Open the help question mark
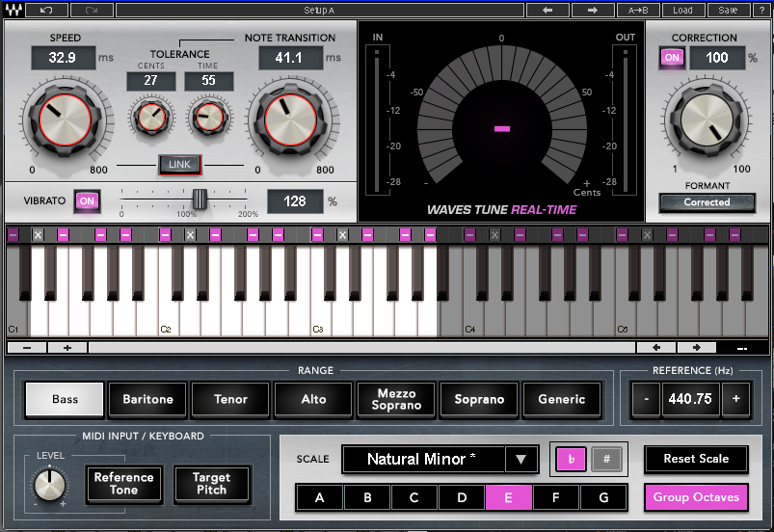The image size is (774, 532). pos(761,10)
